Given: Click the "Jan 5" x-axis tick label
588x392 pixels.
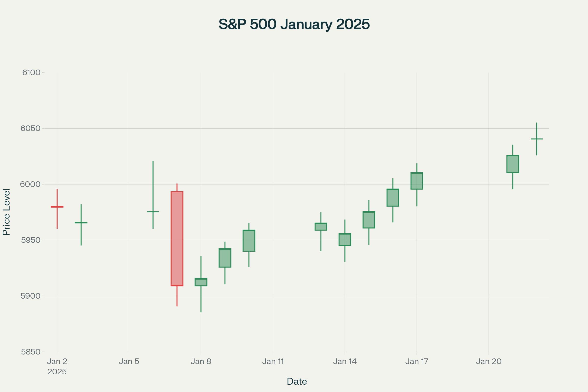Looking at the screenshot, I should click(x=129, y=362).
